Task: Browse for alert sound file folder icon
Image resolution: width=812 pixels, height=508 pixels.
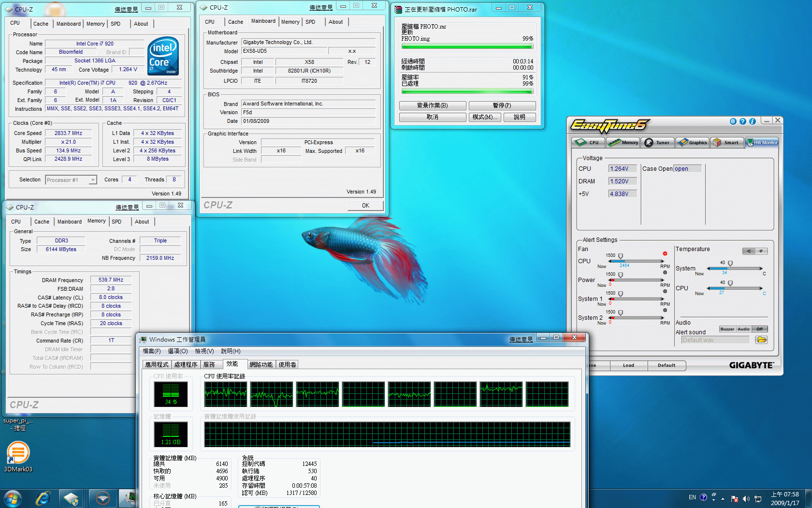Action: tap(761, 340)
